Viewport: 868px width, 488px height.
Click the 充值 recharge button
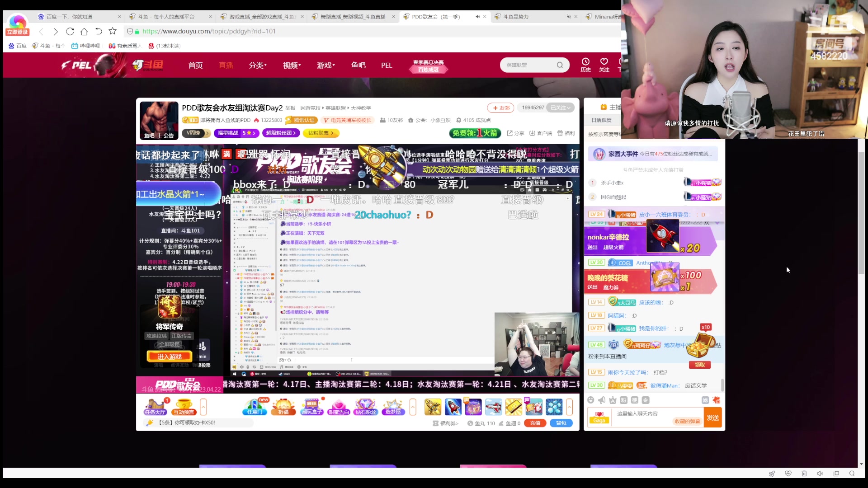pos(535,423)
